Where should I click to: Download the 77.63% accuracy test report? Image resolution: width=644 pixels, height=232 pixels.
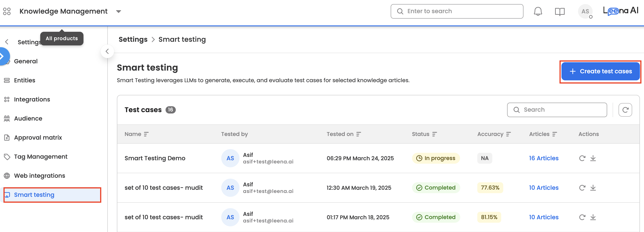point(593,188)
